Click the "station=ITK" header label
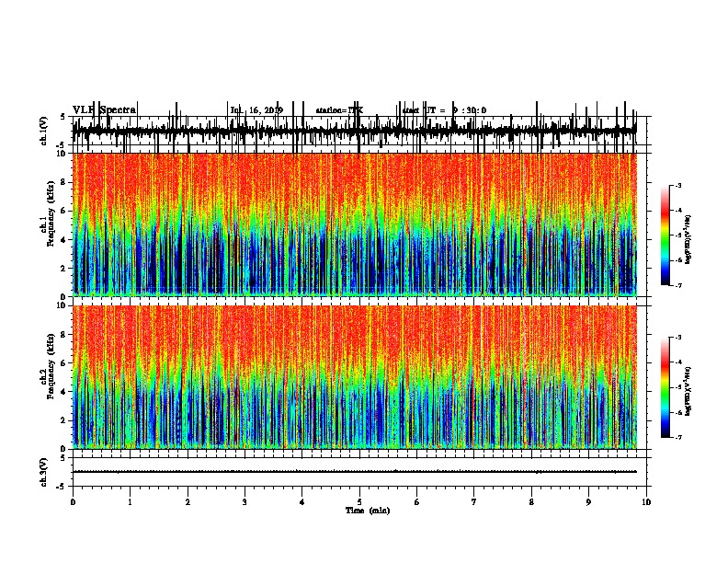728x563 pixels. (x=339, y=110)
